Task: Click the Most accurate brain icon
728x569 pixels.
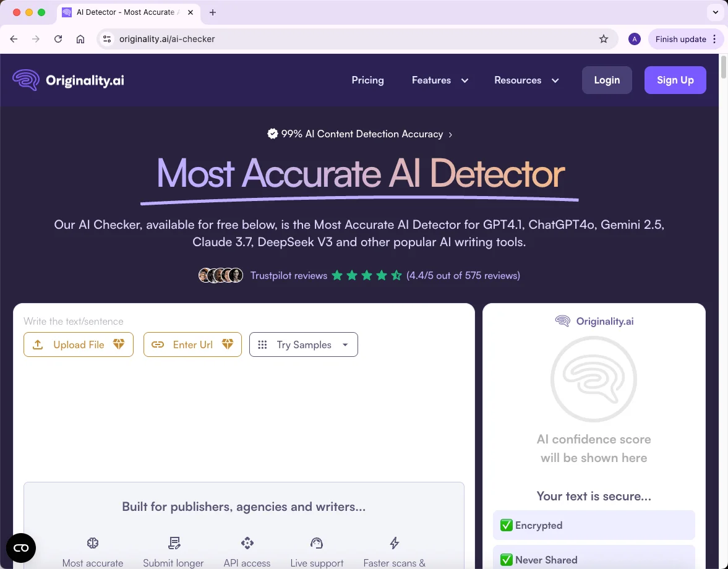Action: (x=93, y=542)
